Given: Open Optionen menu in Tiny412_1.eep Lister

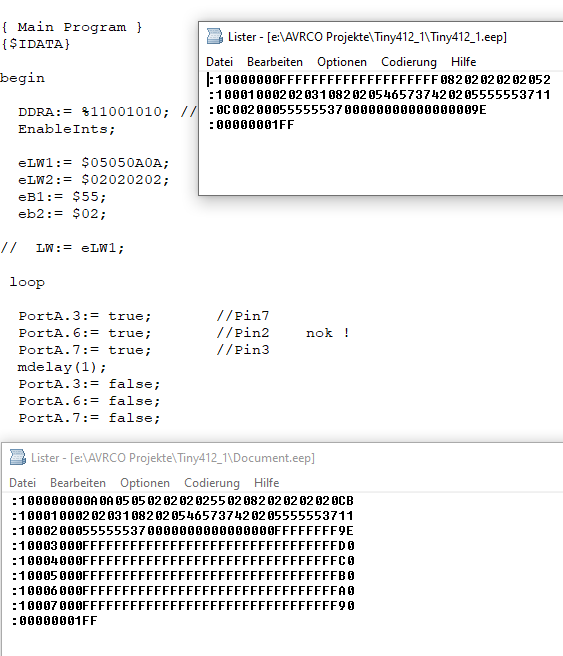Looking at the screenshot, I should [x=342, y=62].
